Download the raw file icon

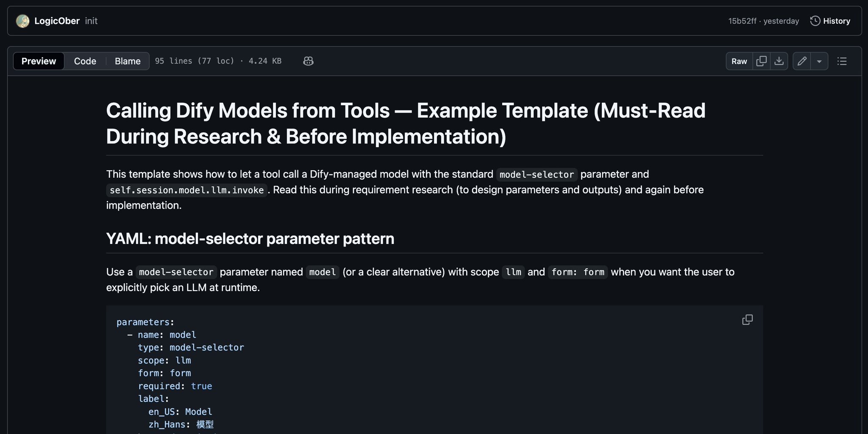779,61
